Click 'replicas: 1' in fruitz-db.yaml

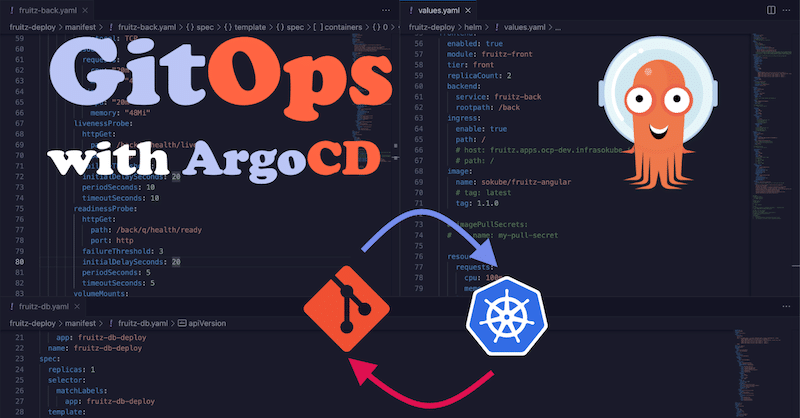coord(71,370)
